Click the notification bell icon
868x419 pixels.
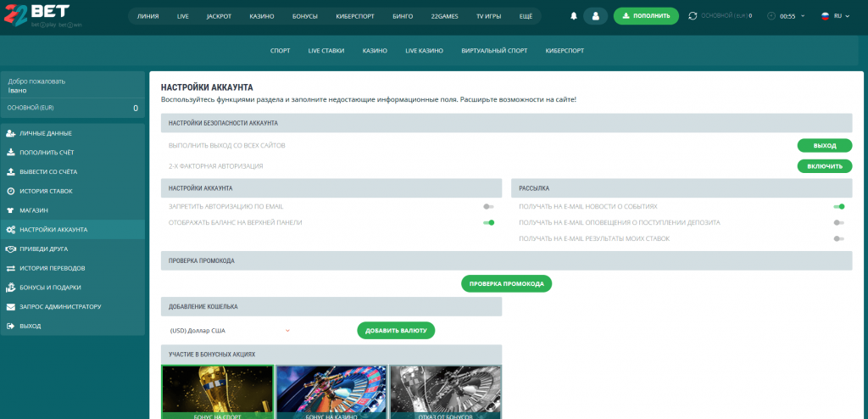click(x=573, y=15)
